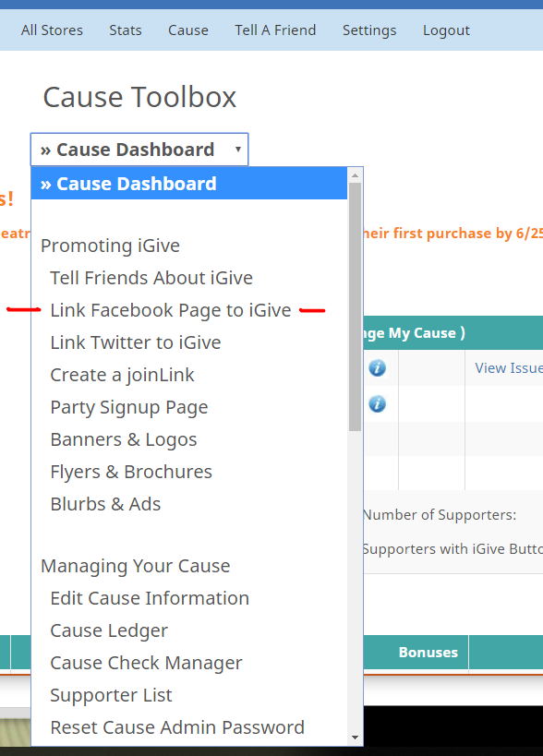Viewport: 543px width, 756px height.
Task: Click the first blue info icon
Action: 377,368
